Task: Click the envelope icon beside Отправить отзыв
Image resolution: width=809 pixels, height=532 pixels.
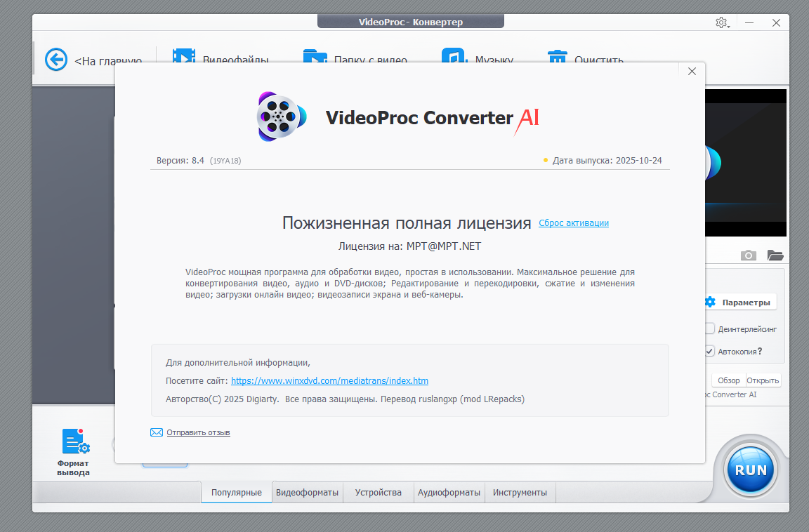Action: coord(157,432)
